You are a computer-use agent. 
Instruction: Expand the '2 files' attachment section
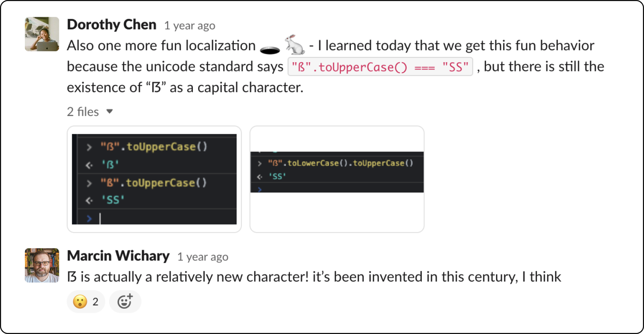click(x=82, y=111)
